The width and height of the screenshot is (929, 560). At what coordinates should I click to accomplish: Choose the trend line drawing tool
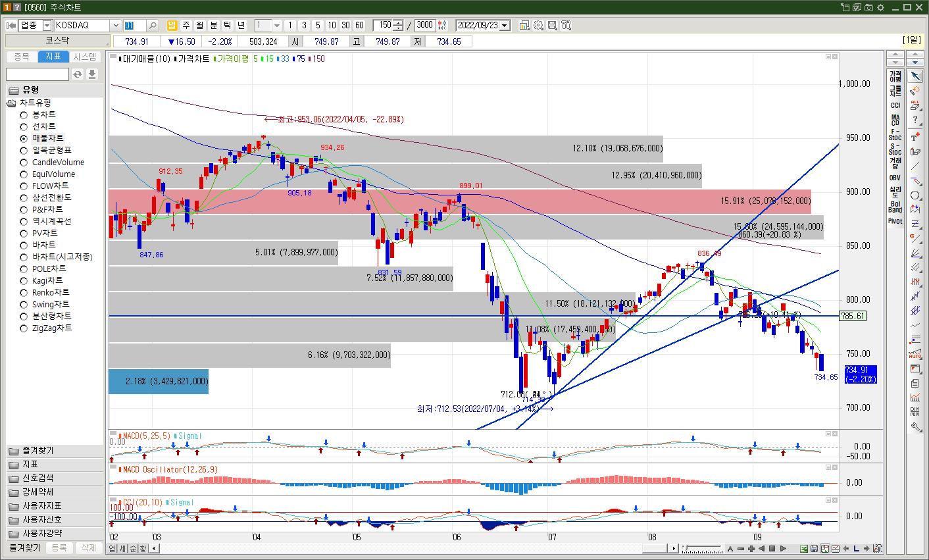(915, 166)
